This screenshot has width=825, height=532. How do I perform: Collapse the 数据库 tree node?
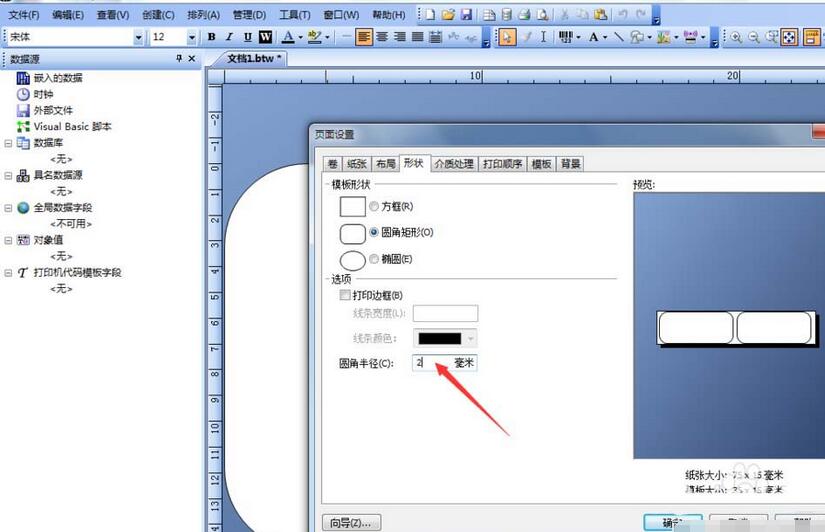9,143
